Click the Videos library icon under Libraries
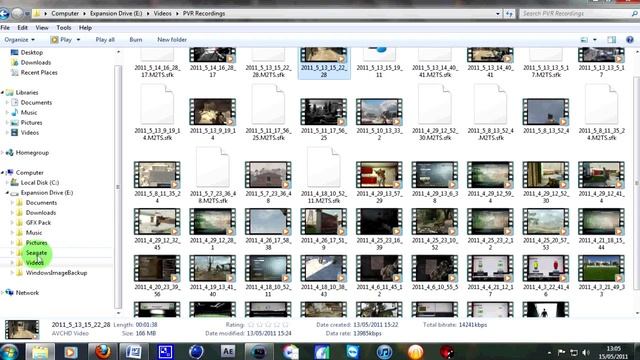The image size is (640, 360). pyautogui.click(x=15, y=133)
